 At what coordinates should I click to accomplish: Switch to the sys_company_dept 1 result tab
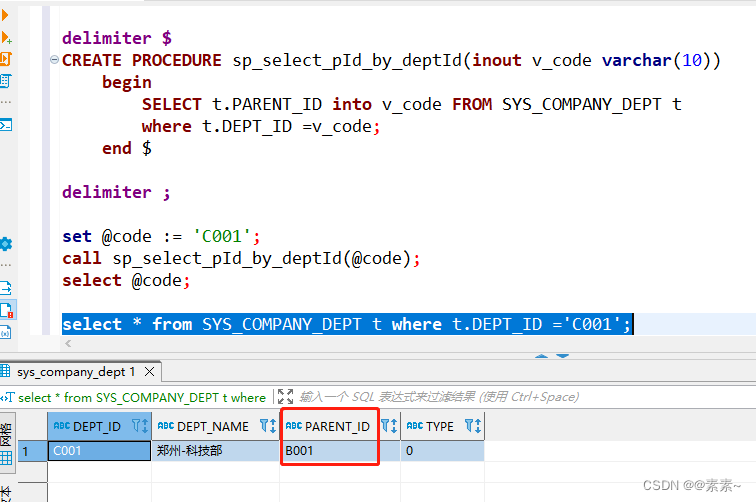point(76,372)
